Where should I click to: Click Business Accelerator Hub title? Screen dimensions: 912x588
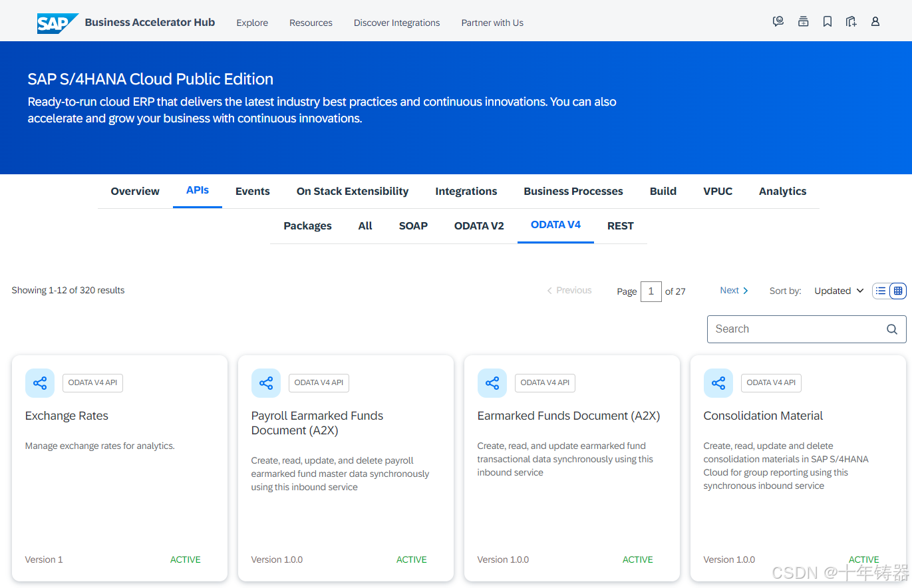click(150, 22)
